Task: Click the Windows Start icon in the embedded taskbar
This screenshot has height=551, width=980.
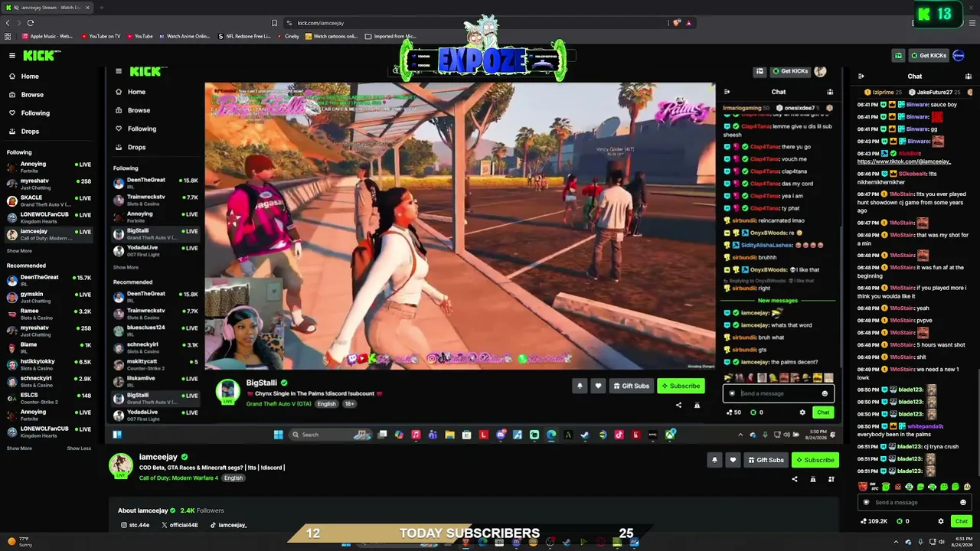Action: pos(279,435)
